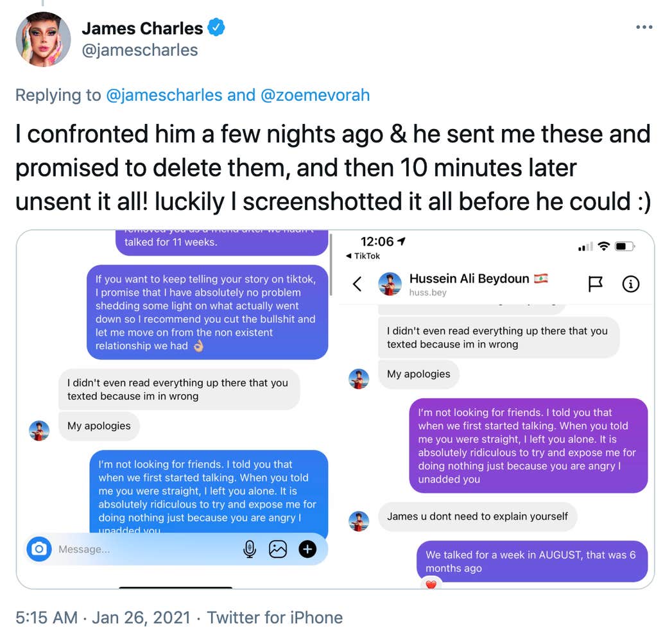This screenshot has width=672, height=642.
Task: Tap the battery indicator in the status bar
Action: 625,245
